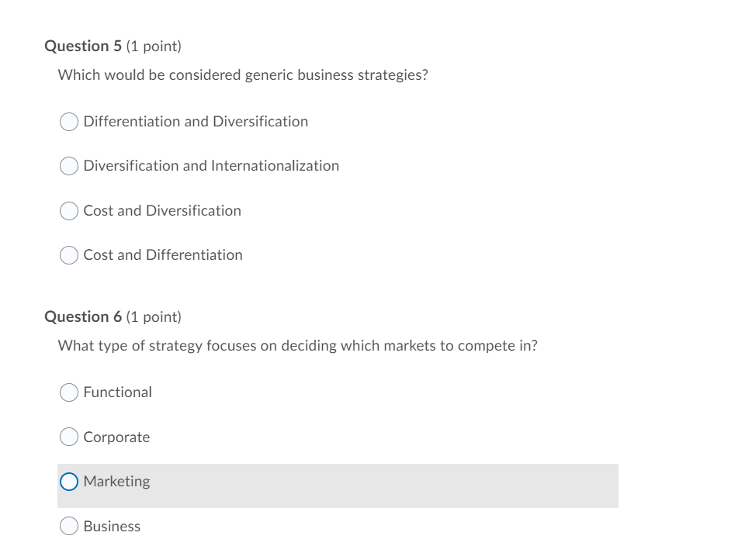This screenshot has height=560, width=738.
Task: Select the 'Cost and Diversification' radio button
Action: click(x=68, y=210)
